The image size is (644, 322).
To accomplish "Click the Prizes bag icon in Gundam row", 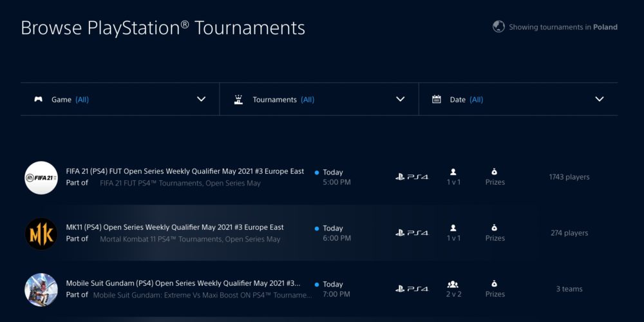I will (495, 284).
